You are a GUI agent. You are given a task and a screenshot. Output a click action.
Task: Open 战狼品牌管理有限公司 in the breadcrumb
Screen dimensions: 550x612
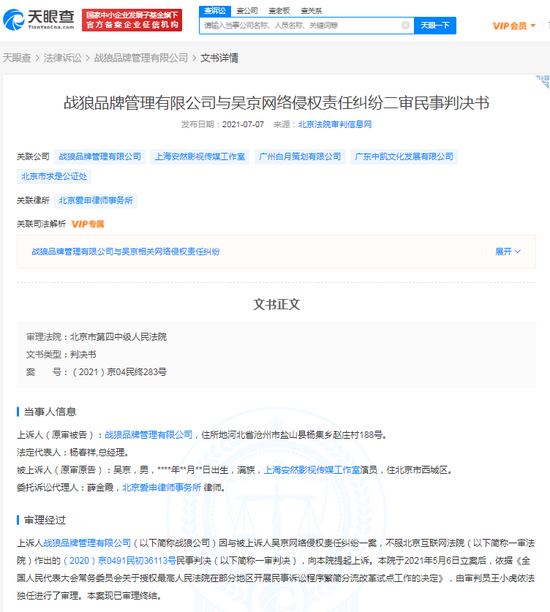pos(141,58)
